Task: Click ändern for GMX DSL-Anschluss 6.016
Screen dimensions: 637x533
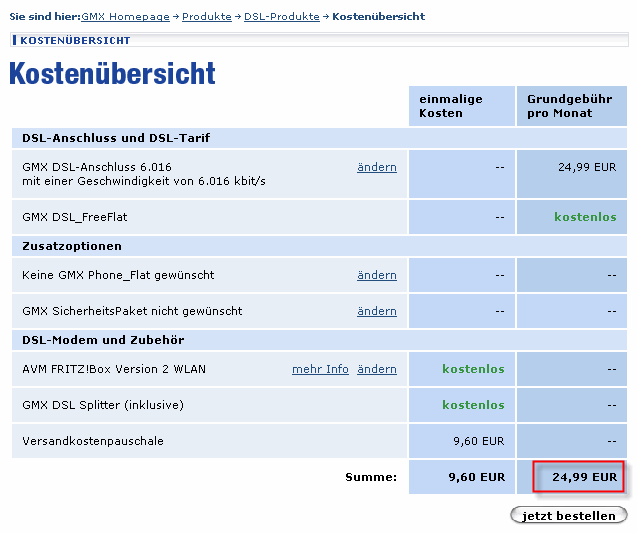Action: [x=377, y=167]
